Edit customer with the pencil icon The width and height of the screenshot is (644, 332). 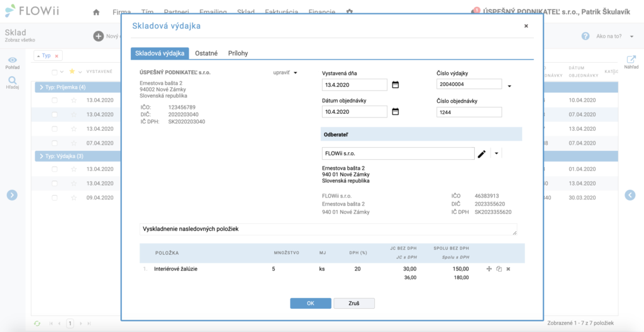(x=482, y=153)
